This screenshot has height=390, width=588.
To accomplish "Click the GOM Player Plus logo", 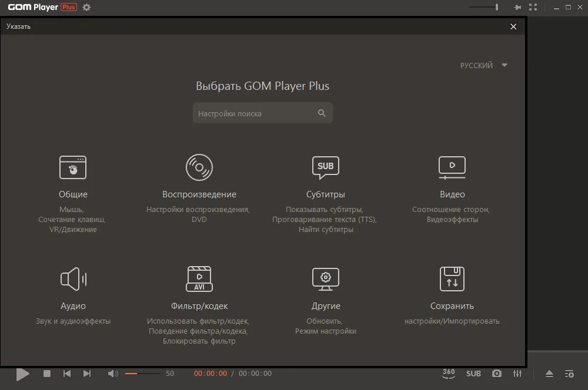I will (x=42, y=7).
